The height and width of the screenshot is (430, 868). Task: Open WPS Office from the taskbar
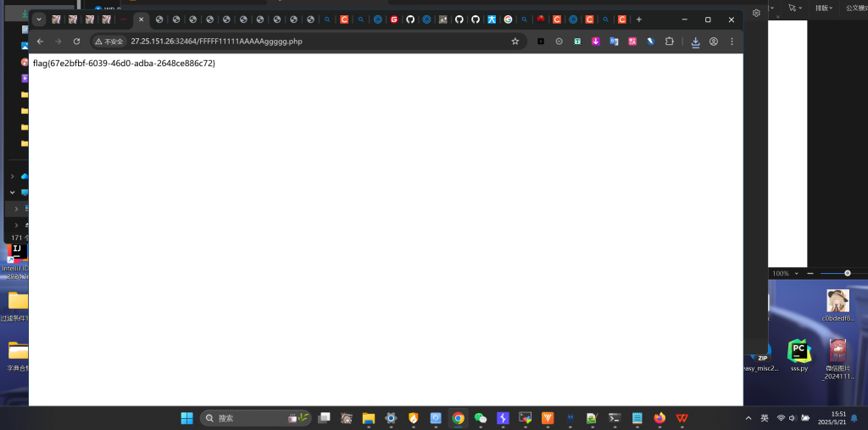pos(682,418)
